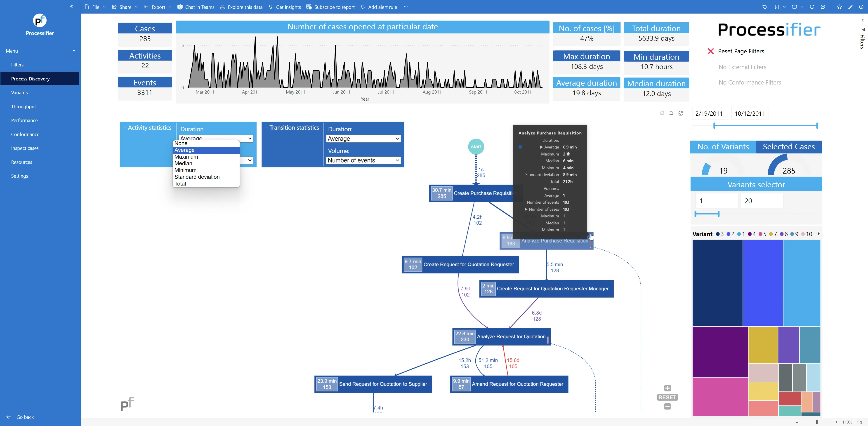Expand the File menu
This screenshot has width=868, height=426.
95,7
